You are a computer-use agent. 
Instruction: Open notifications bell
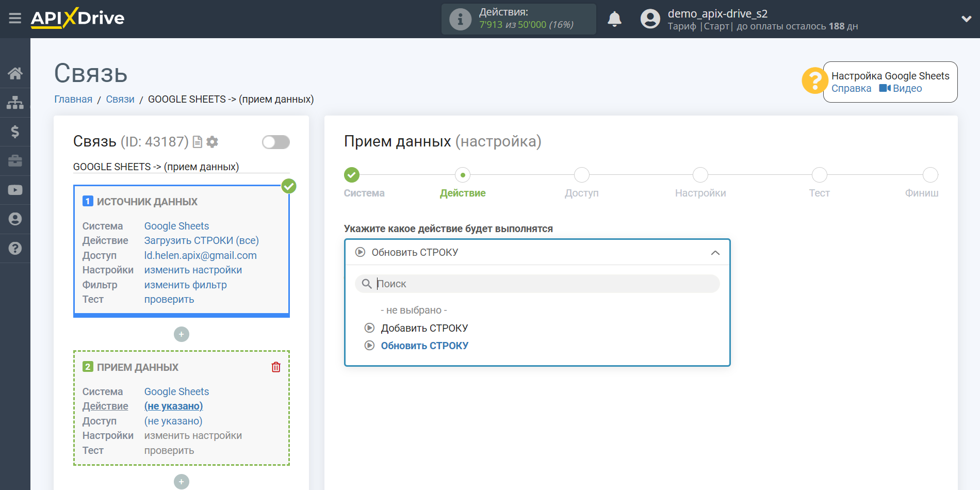point(614,19)
